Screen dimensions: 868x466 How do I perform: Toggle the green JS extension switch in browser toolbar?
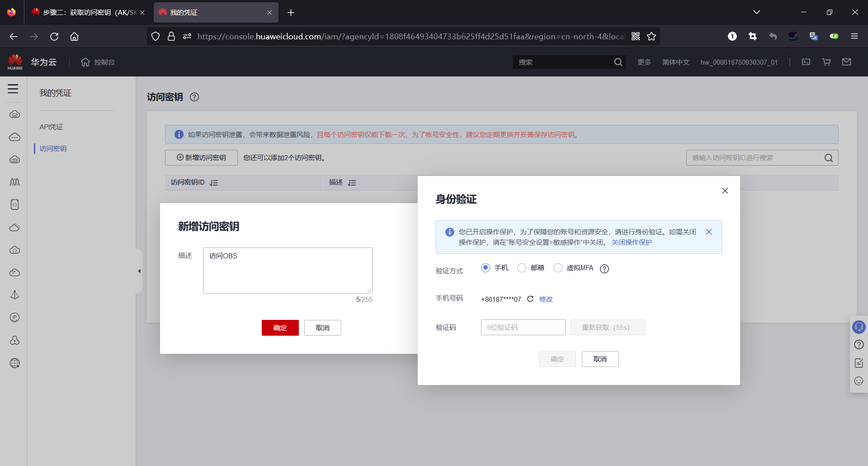point(835,36)
